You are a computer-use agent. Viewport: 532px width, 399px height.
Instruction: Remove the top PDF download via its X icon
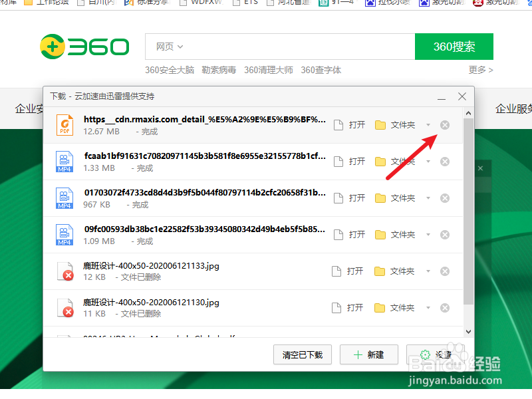[444, 124]
